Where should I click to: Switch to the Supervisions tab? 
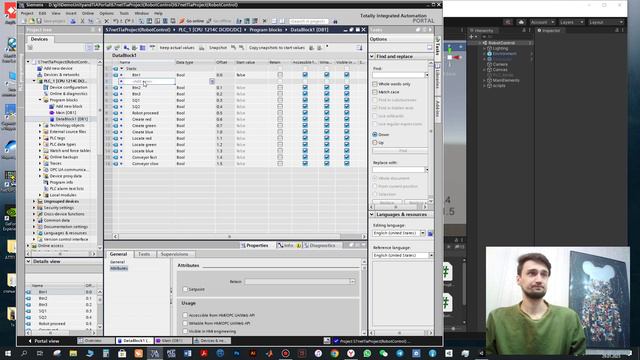point(174,254)
